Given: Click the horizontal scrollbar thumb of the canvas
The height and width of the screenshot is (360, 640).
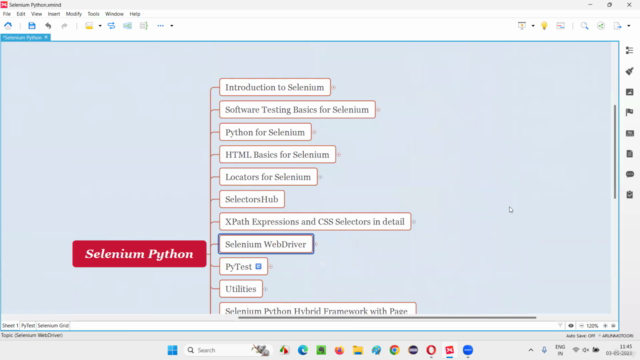Looking at the screenshot, I should (x=387, y=318).
